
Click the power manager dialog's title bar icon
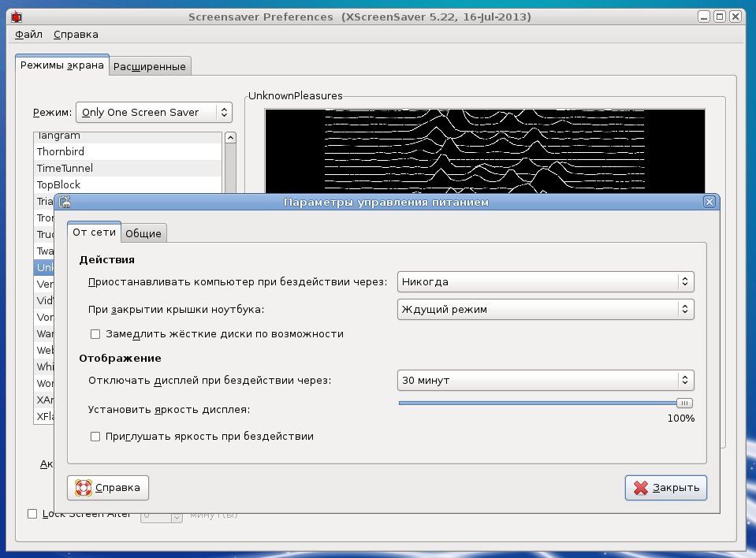65,202
